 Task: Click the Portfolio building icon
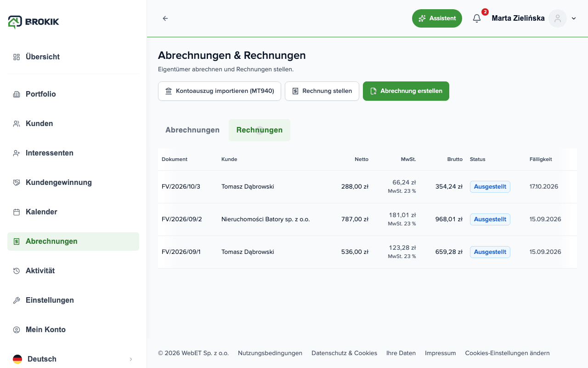click(x=17, y=94)
